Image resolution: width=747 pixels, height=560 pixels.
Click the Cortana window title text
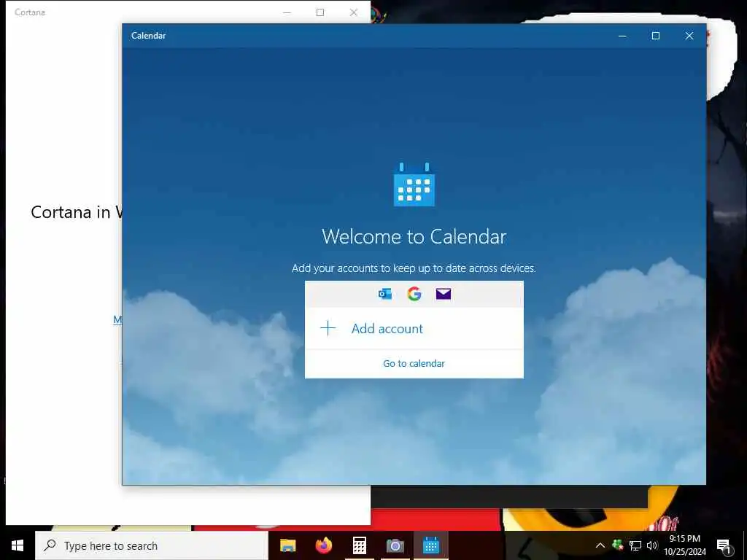click(x=29, y=12)
